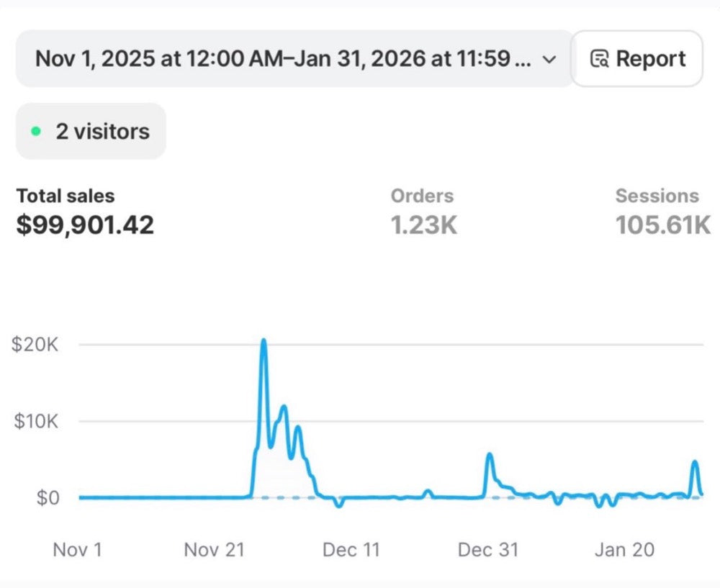Click the $10K gridline label
The height and width of the screenshot is (588, 720).
(36, 421)
